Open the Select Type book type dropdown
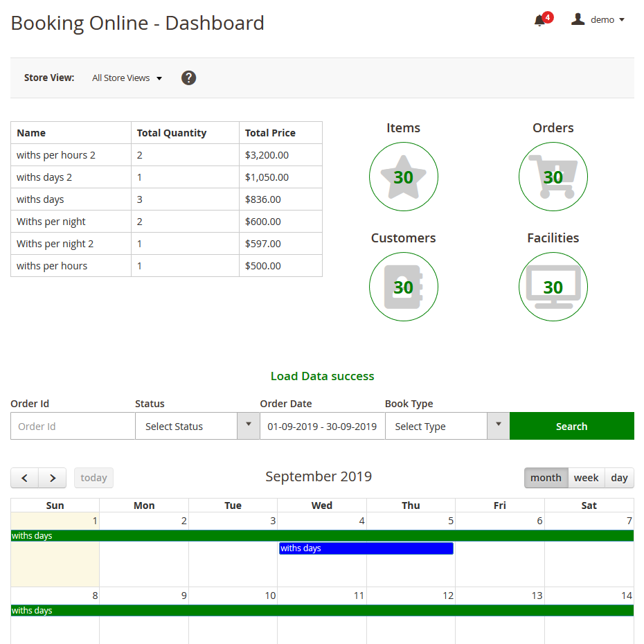The height and width of the screenshot is (644, 644). pyautogui.click(x=447, y=427)
